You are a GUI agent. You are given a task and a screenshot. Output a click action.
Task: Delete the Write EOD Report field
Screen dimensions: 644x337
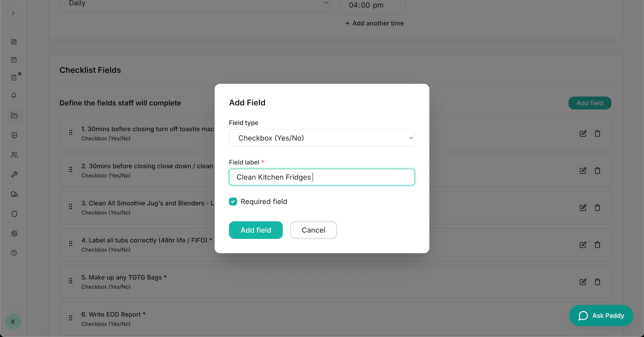pos(597,319)
